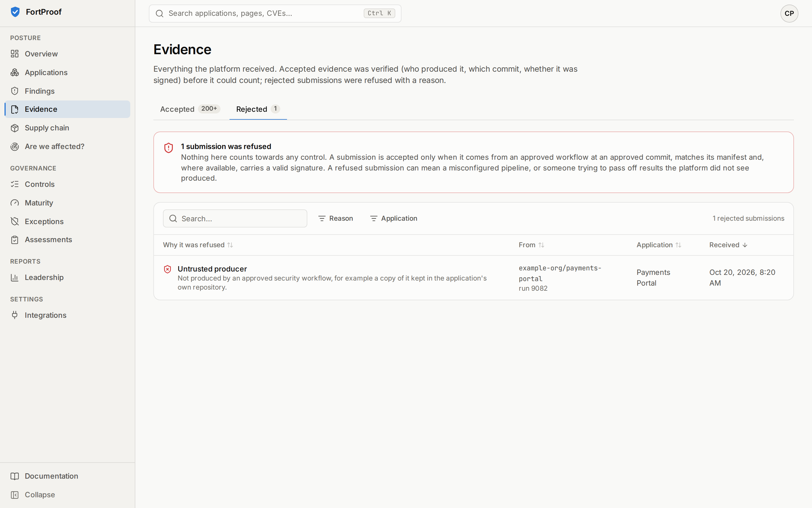The height and width of the screenshot is (508, 812).
Task: Click the Ctrl K shortcut badge
Action: (x=379, y=14)
